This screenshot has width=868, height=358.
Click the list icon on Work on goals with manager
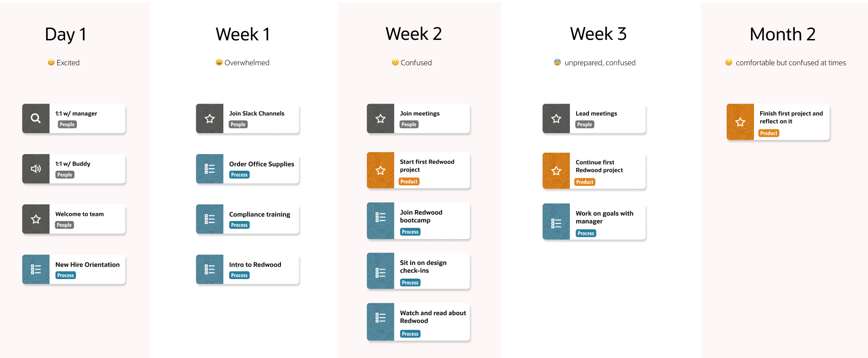click(556, 222)
